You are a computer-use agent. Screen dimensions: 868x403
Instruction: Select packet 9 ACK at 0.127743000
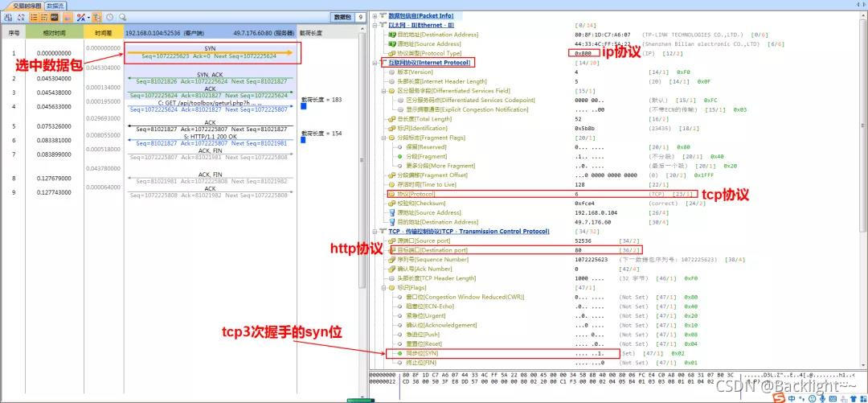210,192
